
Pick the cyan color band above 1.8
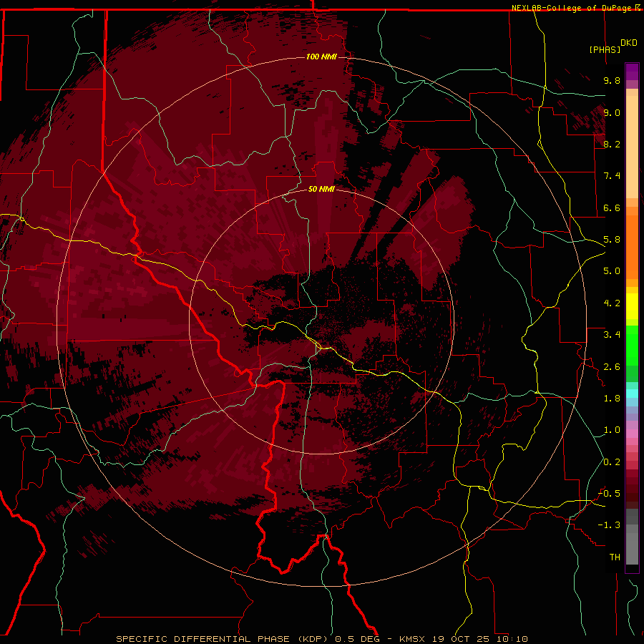(632, 394)
